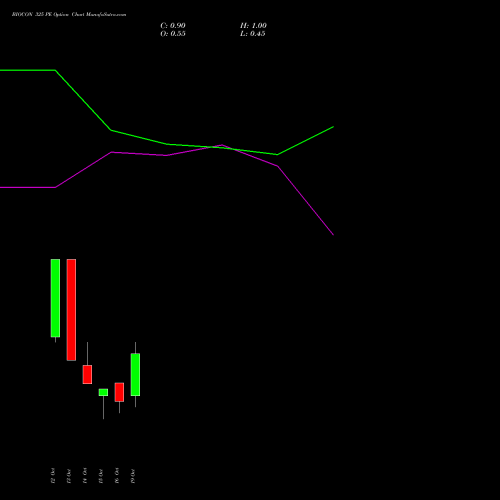This screenshot has width=500, height=500.
Task: Click the red candle for 16 Oct
Action: pyautogui.click(x=119, y=392)
